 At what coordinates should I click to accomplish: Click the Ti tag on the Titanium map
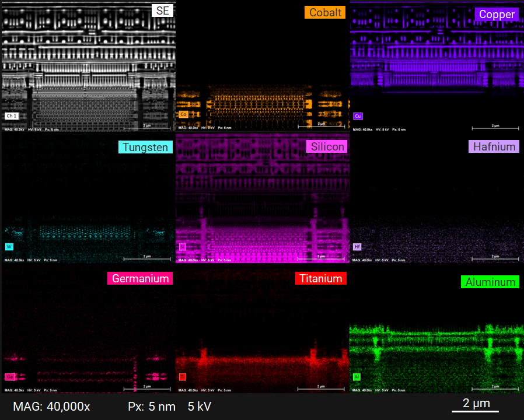click(x=182, y=377)
